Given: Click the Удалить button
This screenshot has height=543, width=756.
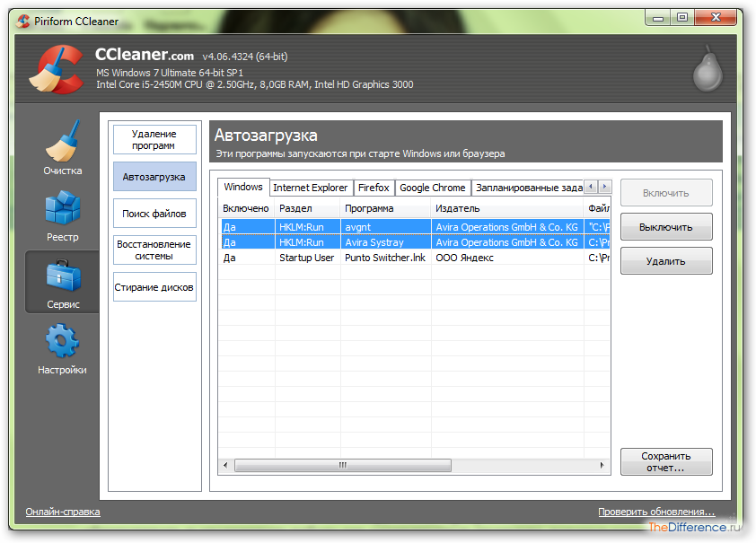Looking at the screenshot, I should [x=665, y=261].
